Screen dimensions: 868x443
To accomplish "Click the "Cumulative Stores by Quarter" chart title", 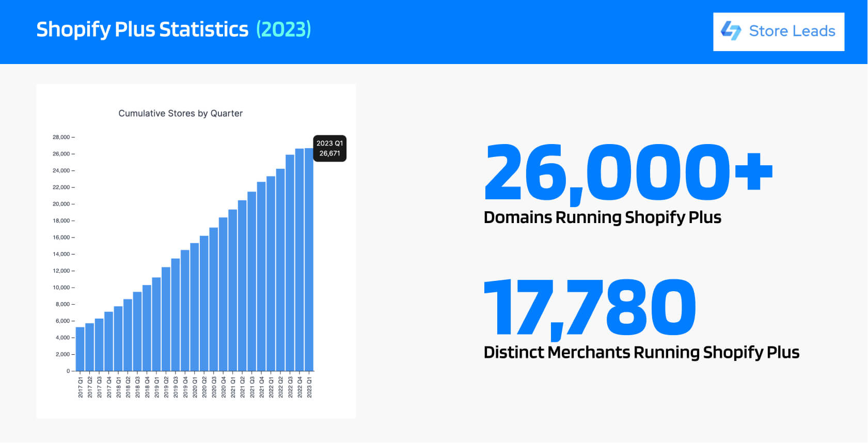I will click(x=181, y=113).
